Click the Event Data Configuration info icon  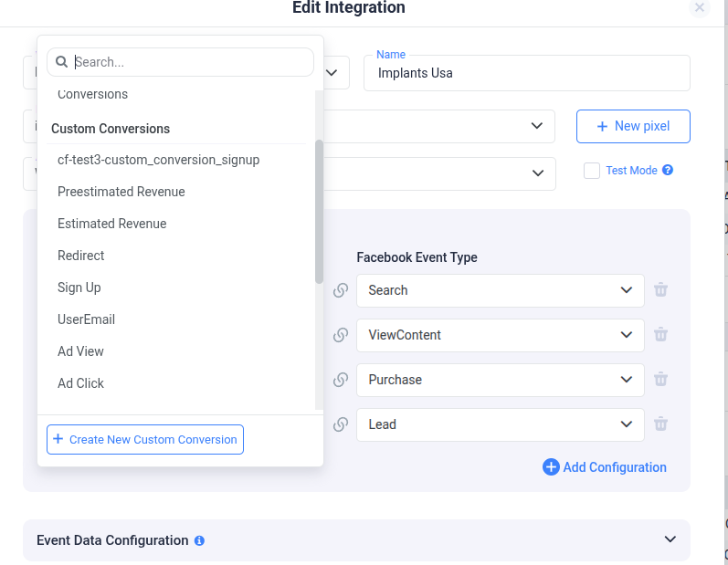199,540
